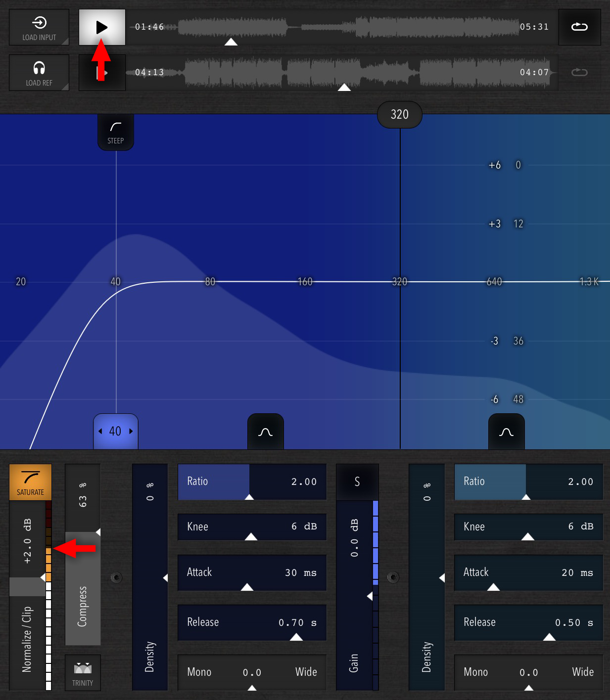Click the low band Knee 6 dB control
The image size is (610, 700).
point(252,527)
